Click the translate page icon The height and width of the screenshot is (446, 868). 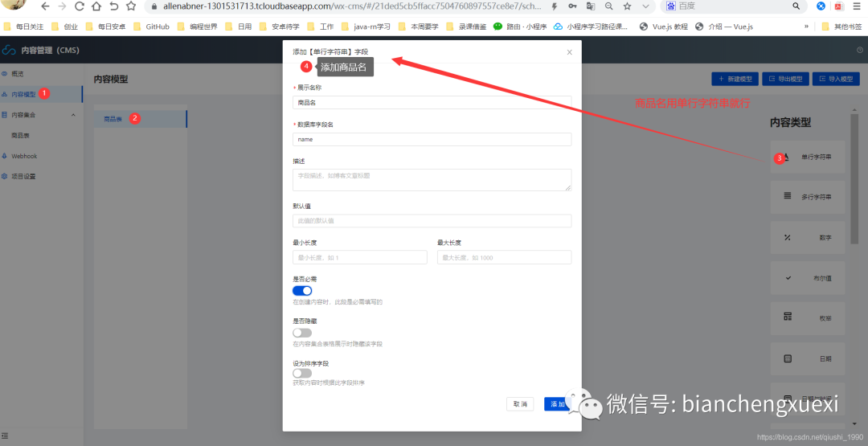[x=591, y=6]
